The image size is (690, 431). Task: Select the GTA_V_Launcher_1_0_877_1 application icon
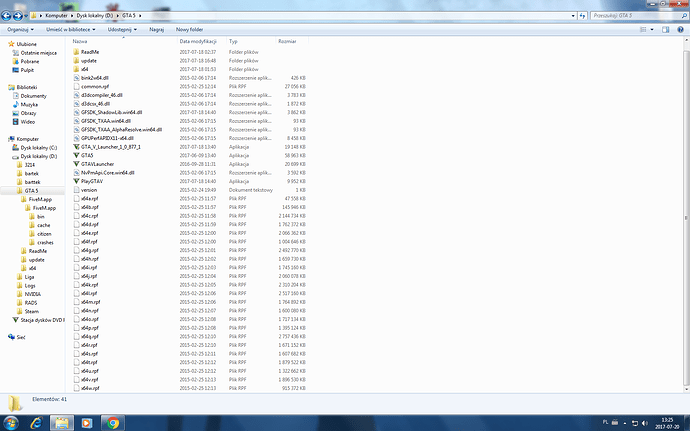click(x=76, y=147)
